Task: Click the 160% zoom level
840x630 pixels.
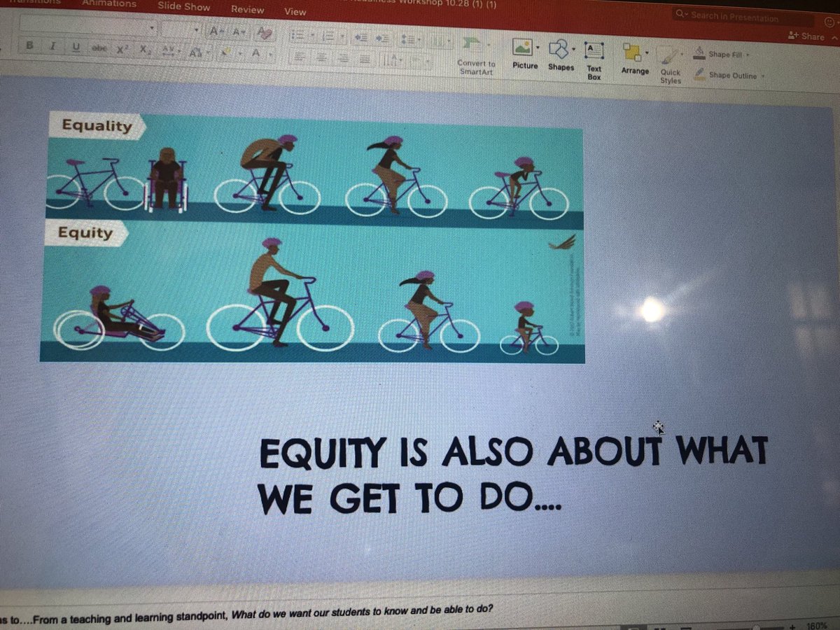Action: (x=817, y=625)
